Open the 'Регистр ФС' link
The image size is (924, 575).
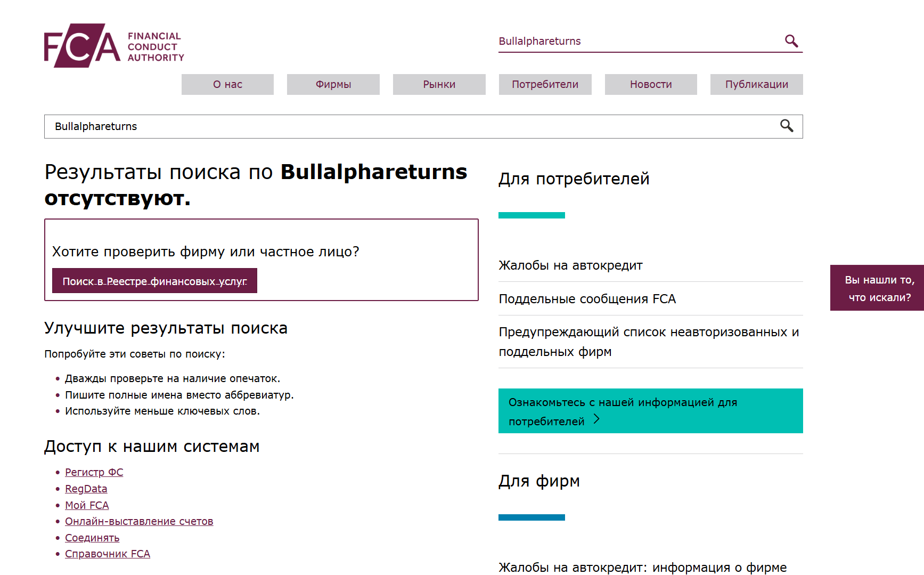[x=94, y=472]
